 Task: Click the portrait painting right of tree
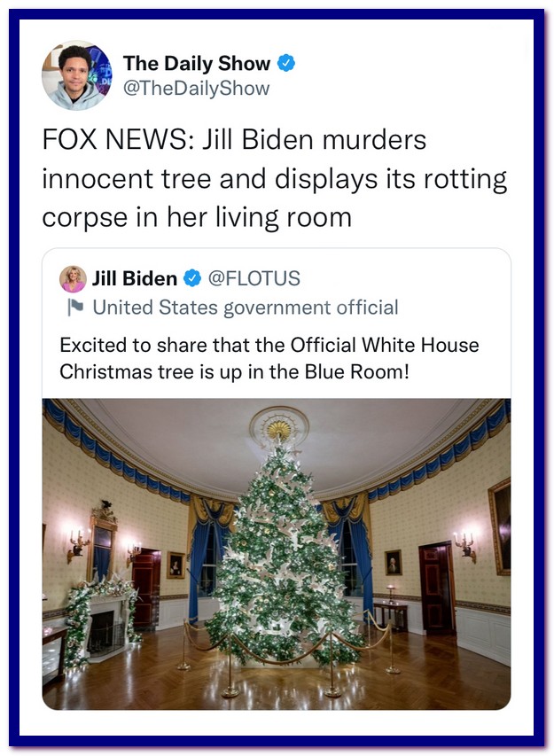394,562
